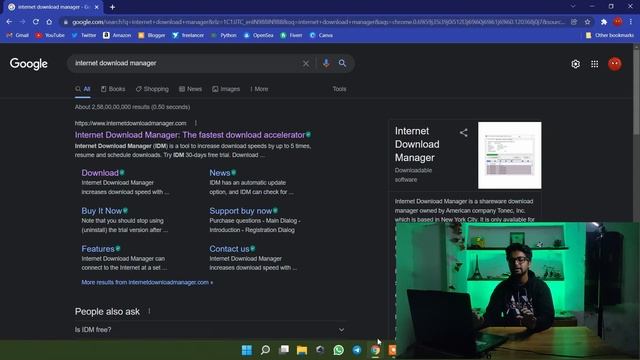Expand the More search categories menu
The height and width of the screenshot is (360, 640).
tap(259, 89)
